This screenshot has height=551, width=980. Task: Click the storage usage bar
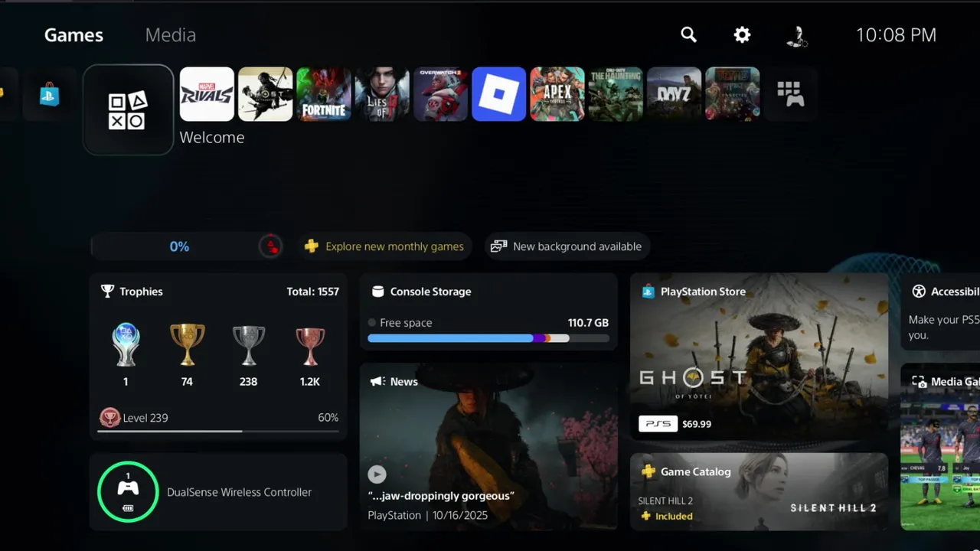tap(488, 338)
